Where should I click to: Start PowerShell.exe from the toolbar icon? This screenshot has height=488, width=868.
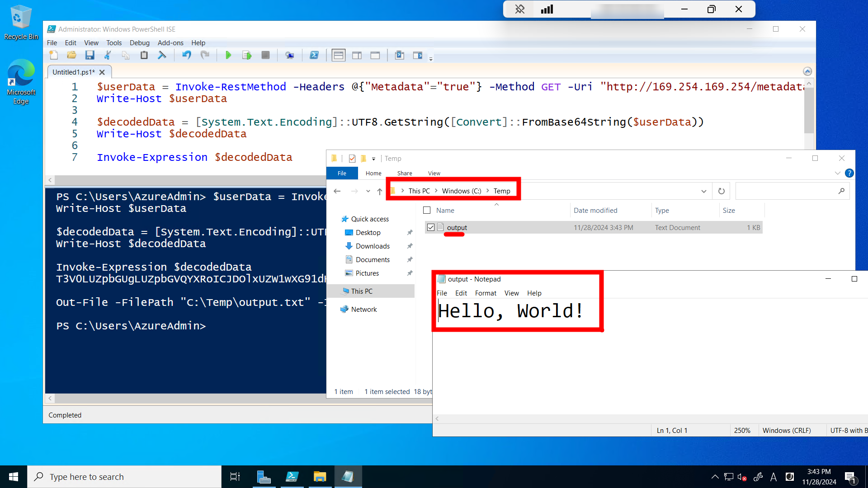pos(314,55)
